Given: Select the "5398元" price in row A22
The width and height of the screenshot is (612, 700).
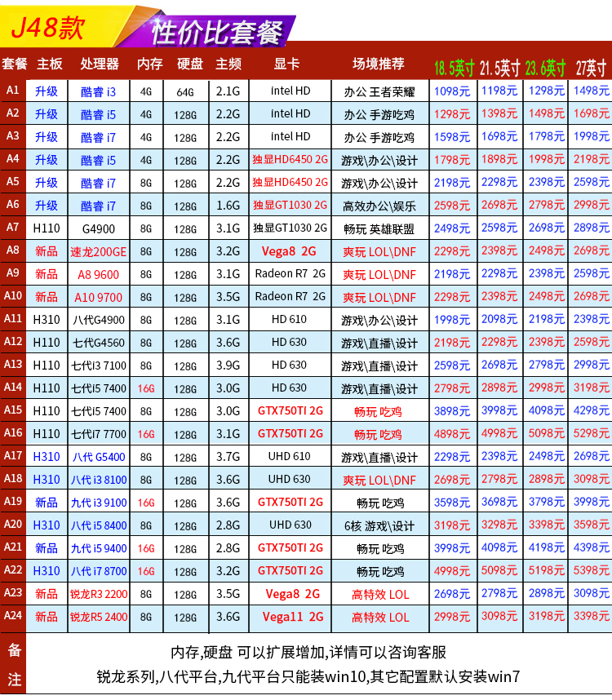Looking at the screenshot, I should pyautogui.click(x=591, y=570).
